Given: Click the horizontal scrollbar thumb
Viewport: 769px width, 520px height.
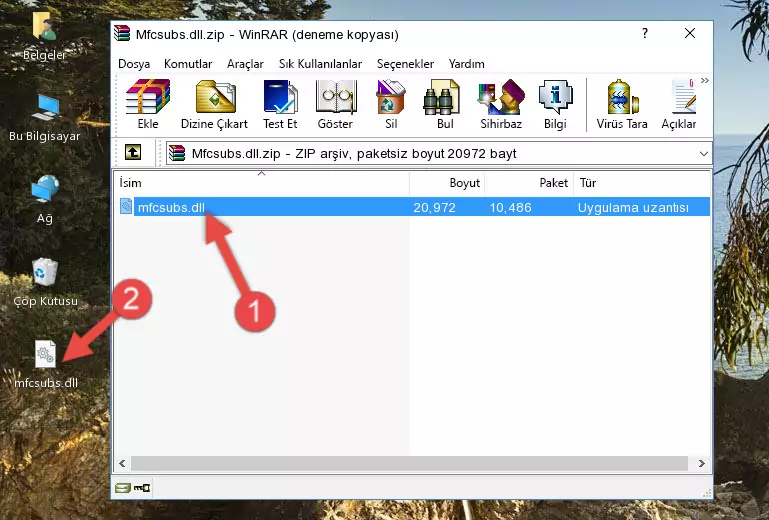Looking at the screenshot, I should click(409, 463).
